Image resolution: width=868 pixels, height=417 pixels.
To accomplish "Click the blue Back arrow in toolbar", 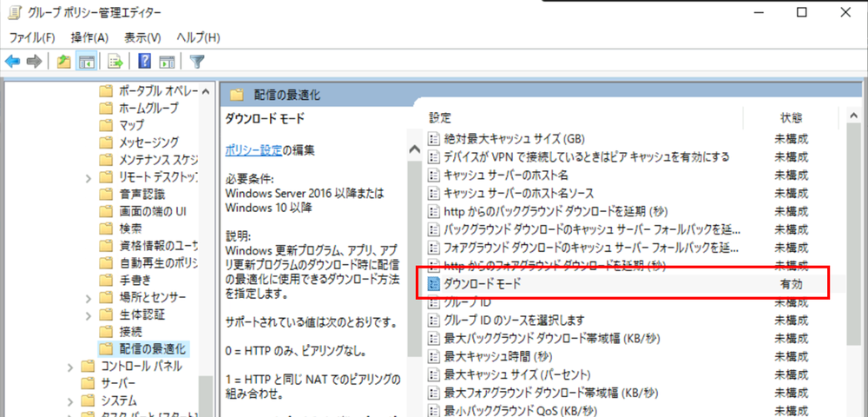I will pyautogui.click(x=13, y=62).
